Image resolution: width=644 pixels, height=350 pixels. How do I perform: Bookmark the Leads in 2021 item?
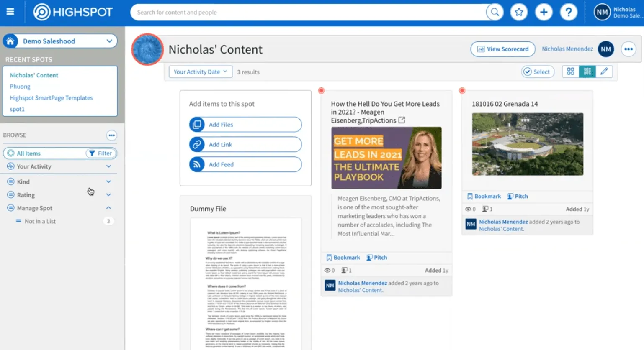point(343,258)
